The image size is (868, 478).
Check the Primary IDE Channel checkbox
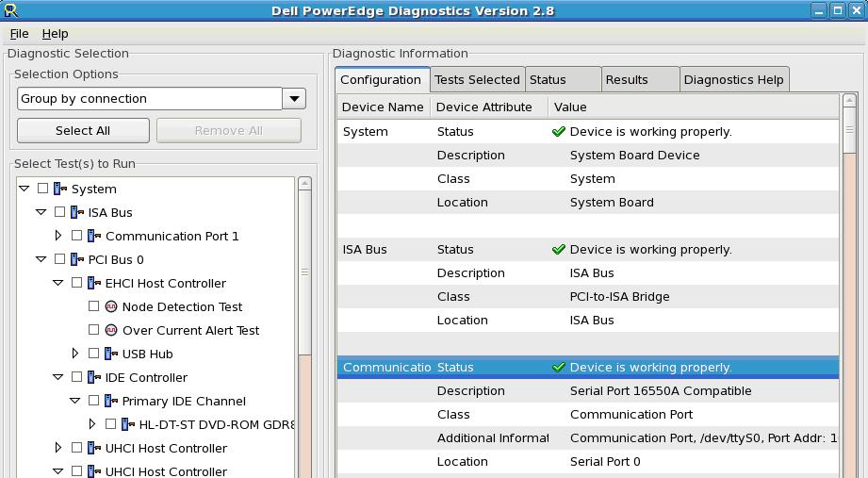click(x=93, y=400)
